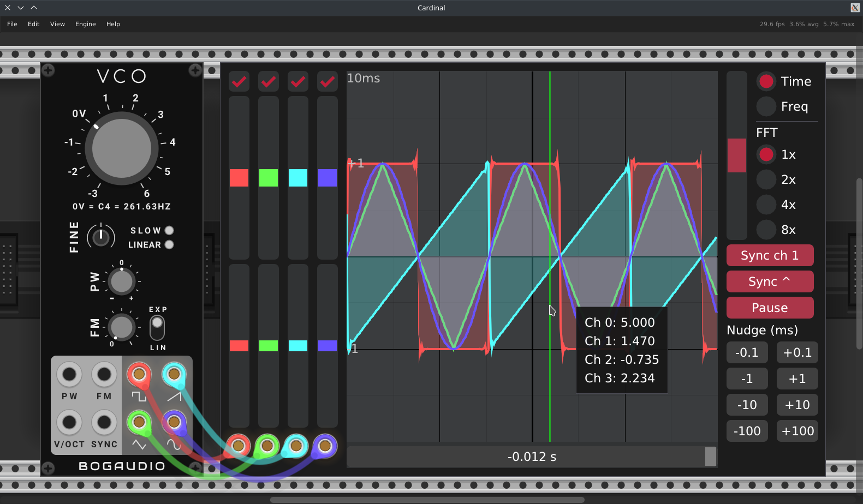Nudge by +100 ms
Screen dimensions: 863x504
(797, 431)
